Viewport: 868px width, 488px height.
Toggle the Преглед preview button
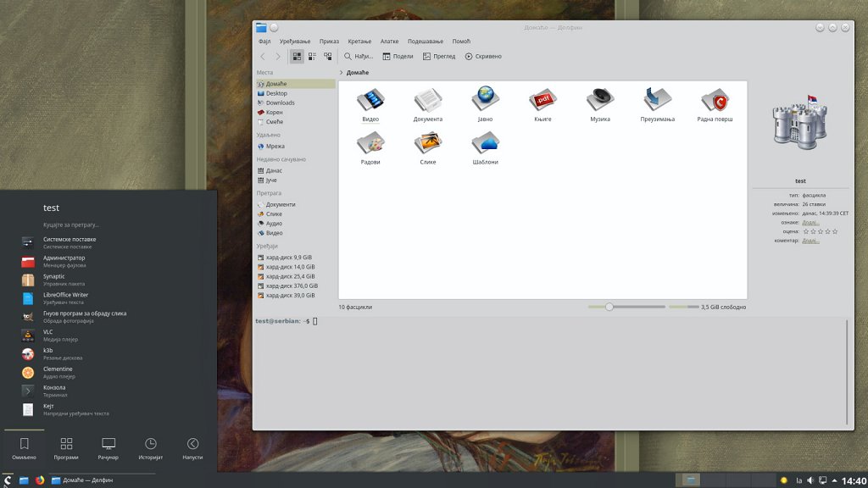point(438,57)
